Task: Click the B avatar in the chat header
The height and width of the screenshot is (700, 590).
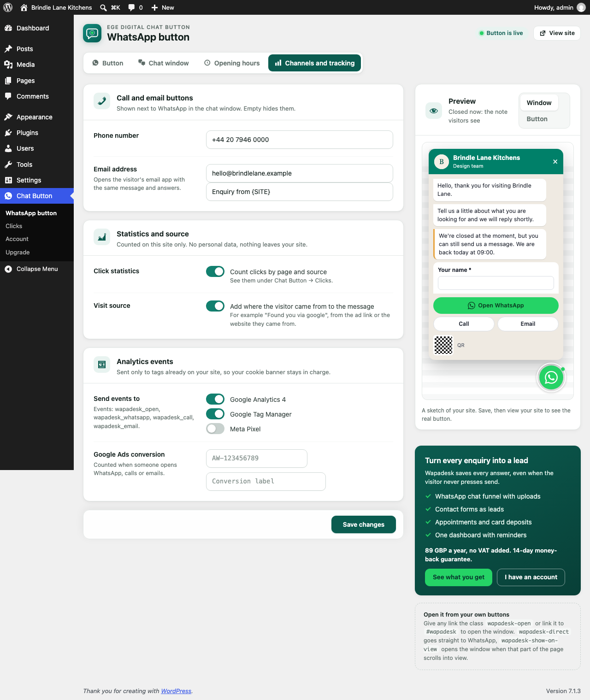Action: [442, 162]
